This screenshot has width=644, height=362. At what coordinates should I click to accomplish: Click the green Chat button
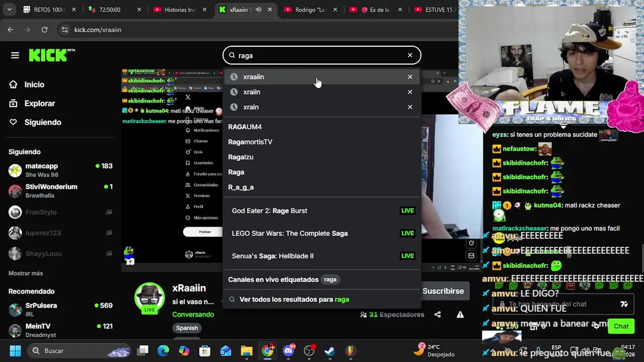click(x=621, y=326)
